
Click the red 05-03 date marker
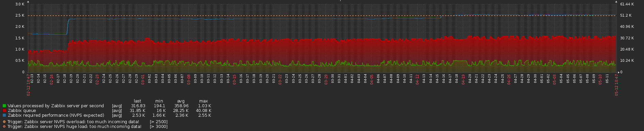[x=554, y=79]
